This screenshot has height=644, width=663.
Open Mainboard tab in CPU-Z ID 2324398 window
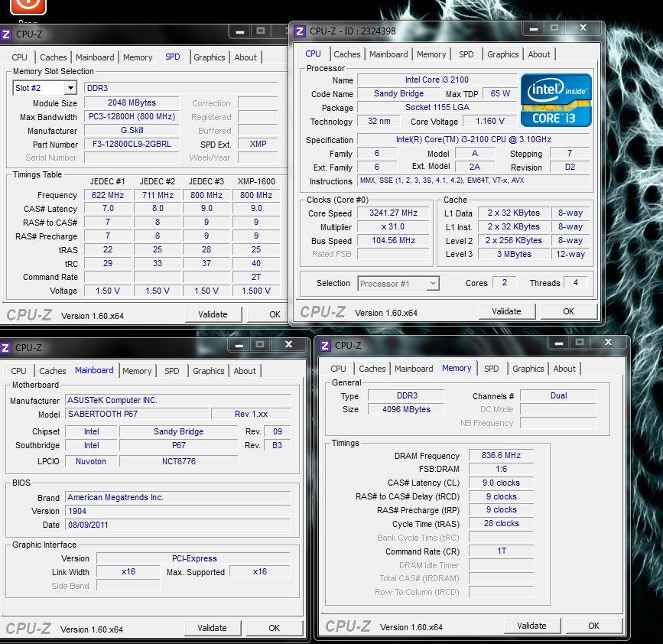click(x=388, y=54)
